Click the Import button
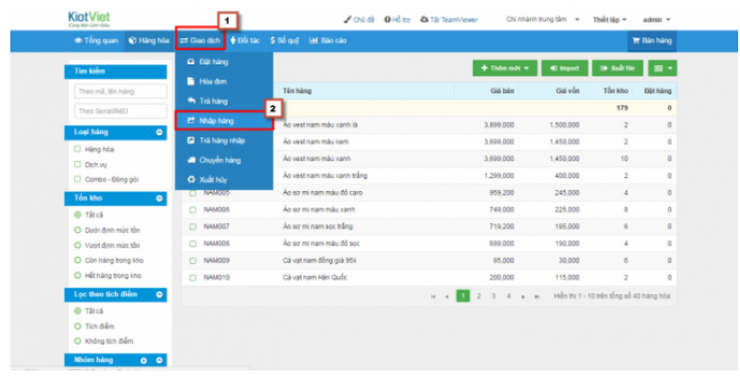The width and height of the screenshot is (740, 376). (564, 68)
